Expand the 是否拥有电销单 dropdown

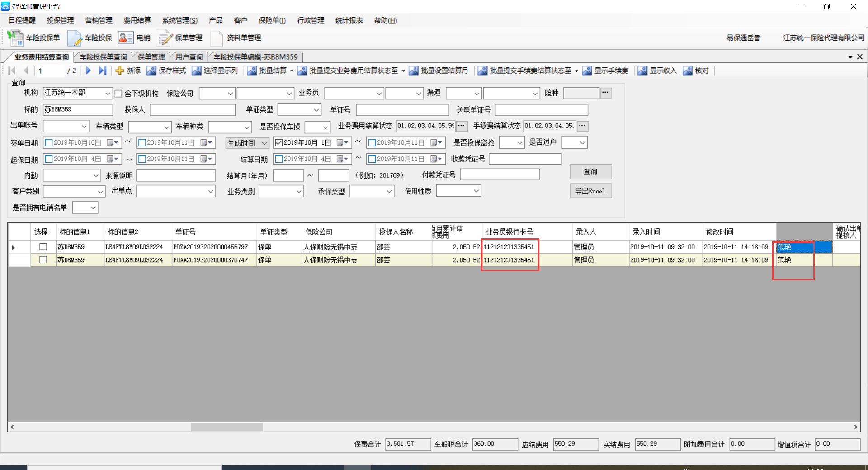[93, 208]
